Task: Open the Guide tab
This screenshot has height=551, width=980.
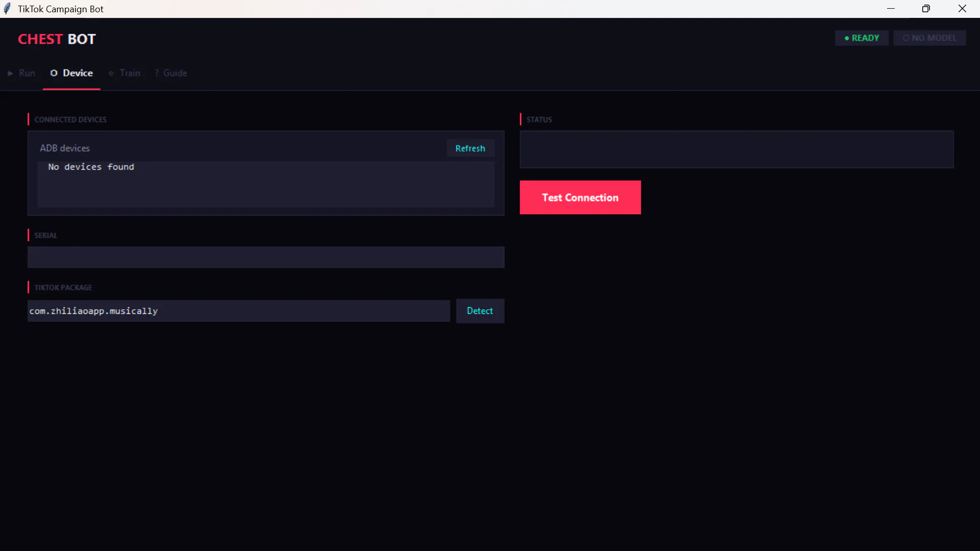Action: point(171,73)
